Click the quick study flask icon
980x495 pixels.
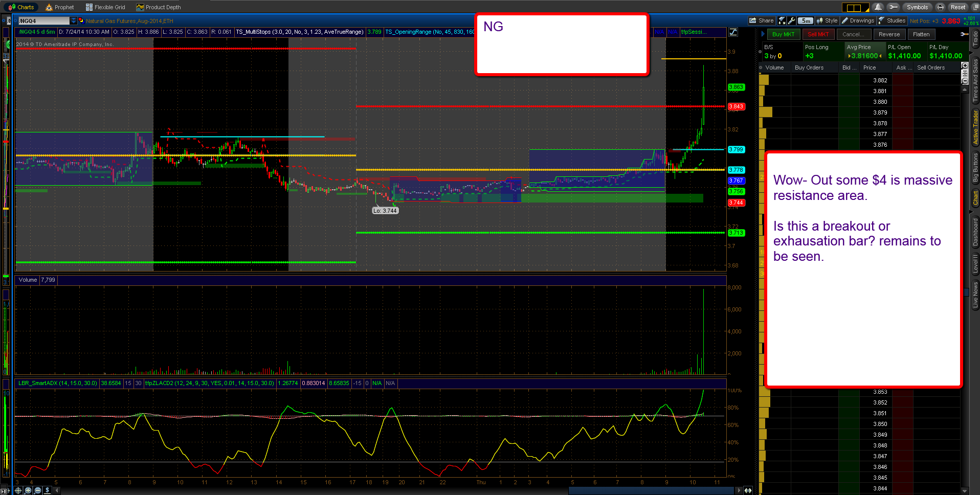point(782,20)
